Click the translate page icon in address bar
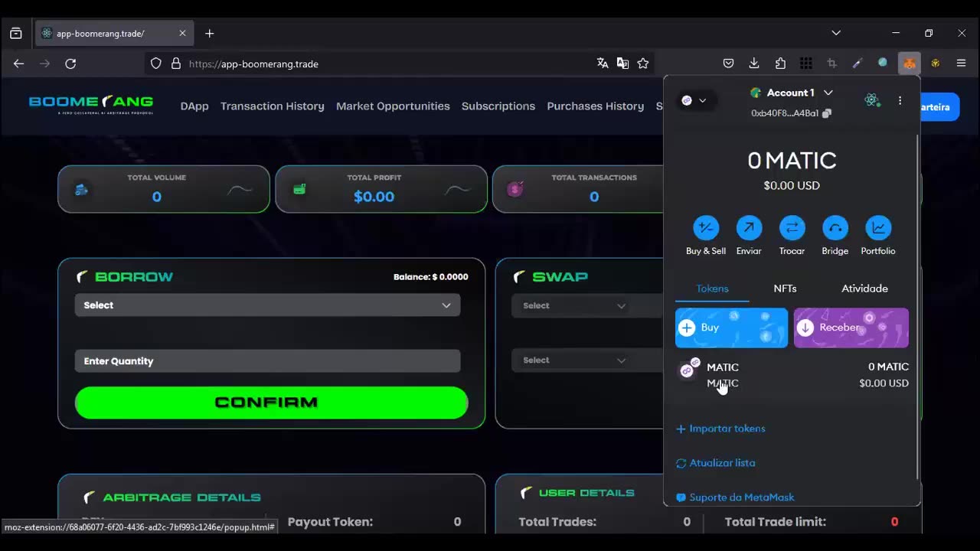Viewport: 980px width, 551px height. click(x=603, y=64)
